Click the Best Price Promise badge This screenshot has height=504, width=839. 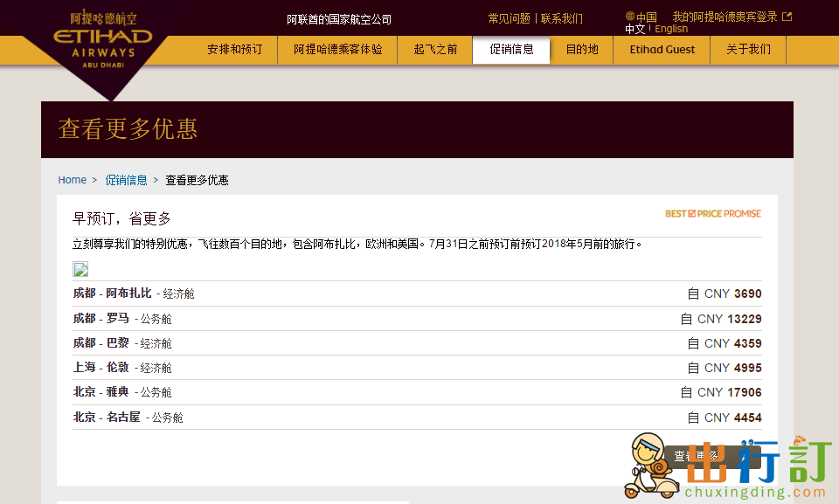pos(713,213)
